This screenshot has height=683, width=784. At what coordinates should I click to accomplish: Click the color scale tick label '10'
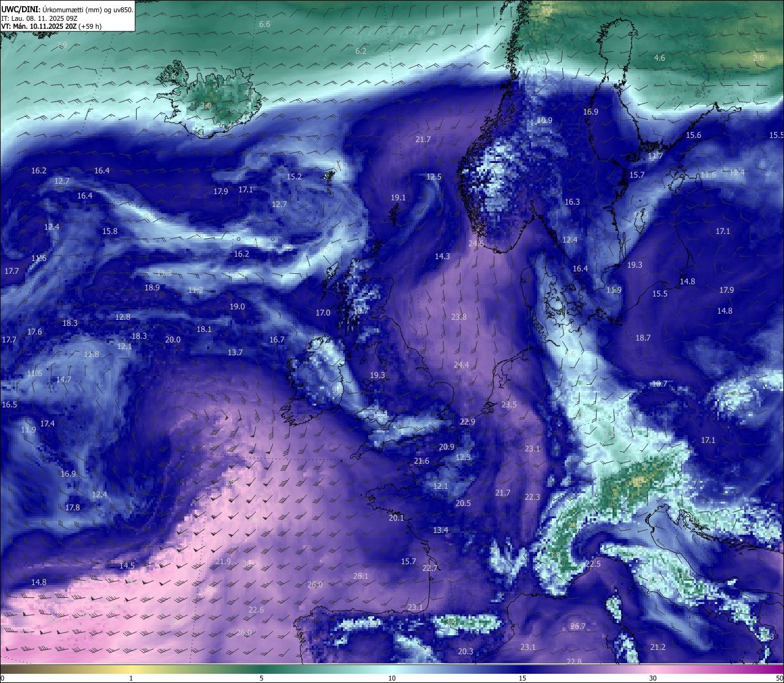tap(392, 678)
